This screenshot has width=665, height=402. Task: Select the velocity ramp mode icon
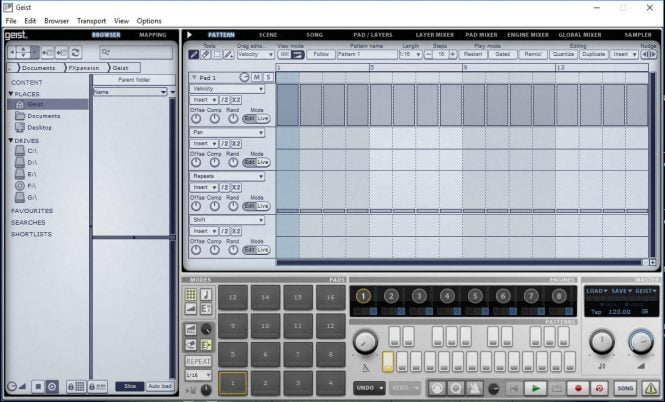(x=191, y=309)
